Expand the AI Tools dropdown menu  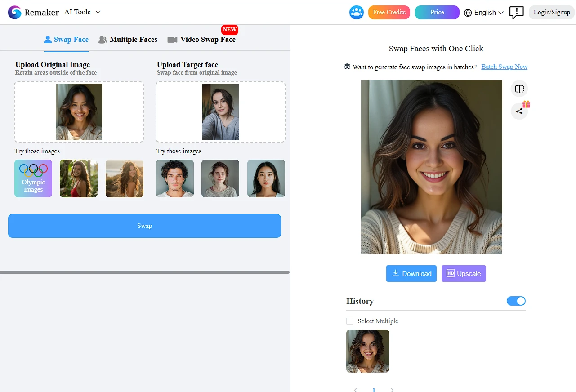(83, 12)
